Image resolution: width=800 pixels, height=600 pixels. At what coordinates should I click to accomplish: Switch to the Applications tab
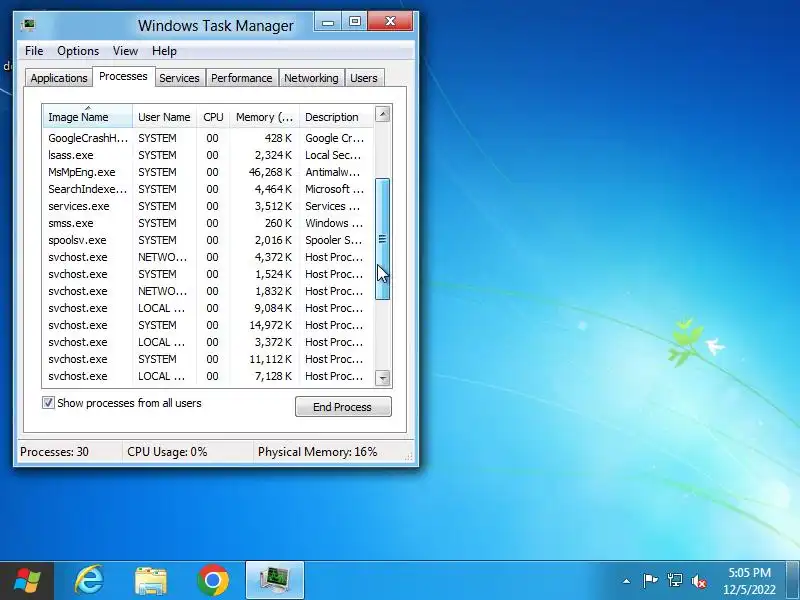point(59,78)
